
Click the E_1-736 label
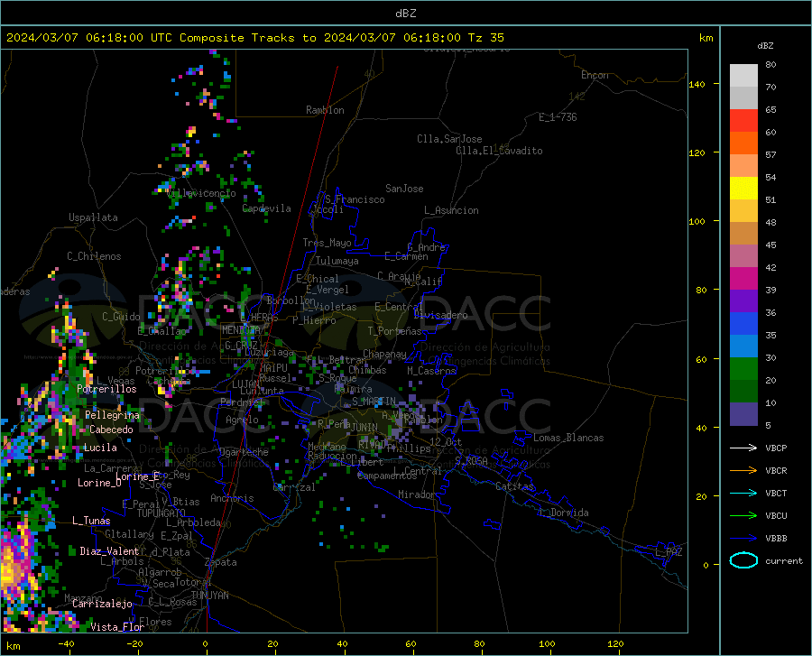[558, 117]
